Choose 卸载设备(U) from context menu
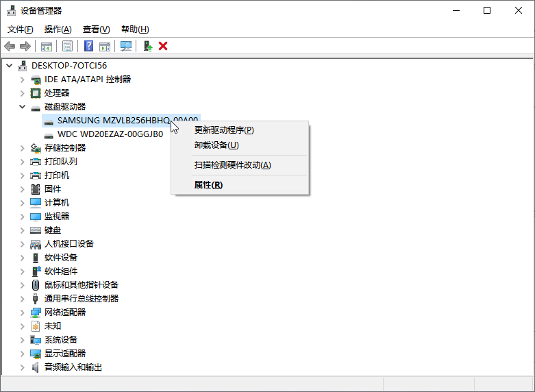Viewport: 535px width, 392px height. 240,145
